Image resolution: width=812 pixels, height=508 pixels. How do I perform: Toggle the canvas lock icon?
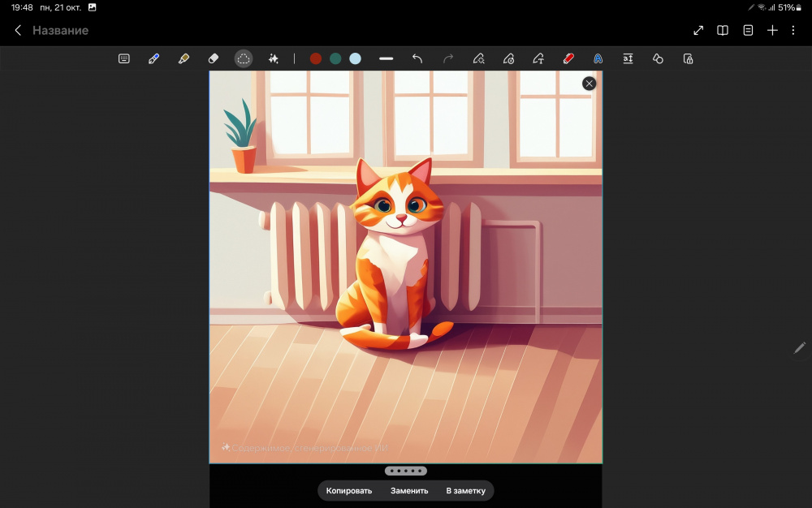(x=688, y=58)
